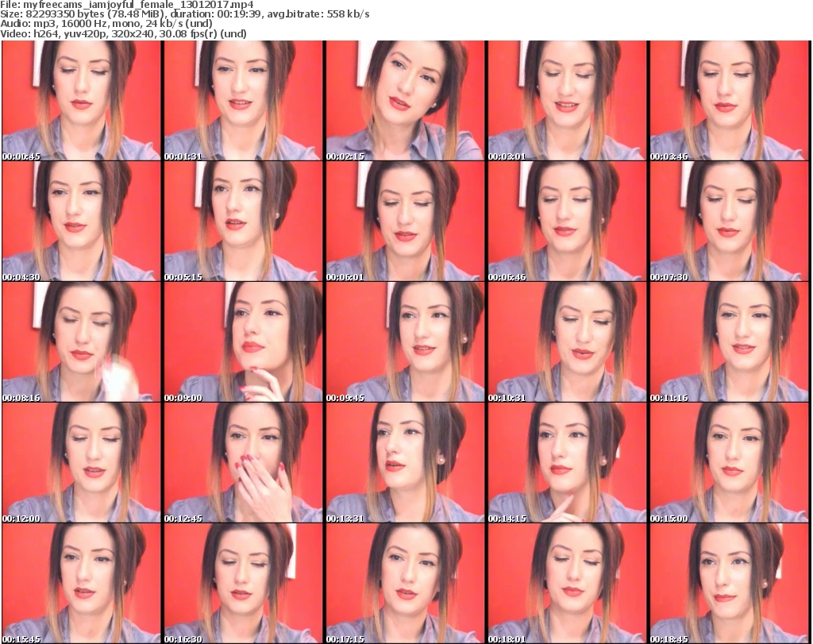The image size is (813, 644).
Task: Open the 00:12:45 preview frame
Action: 243,463
